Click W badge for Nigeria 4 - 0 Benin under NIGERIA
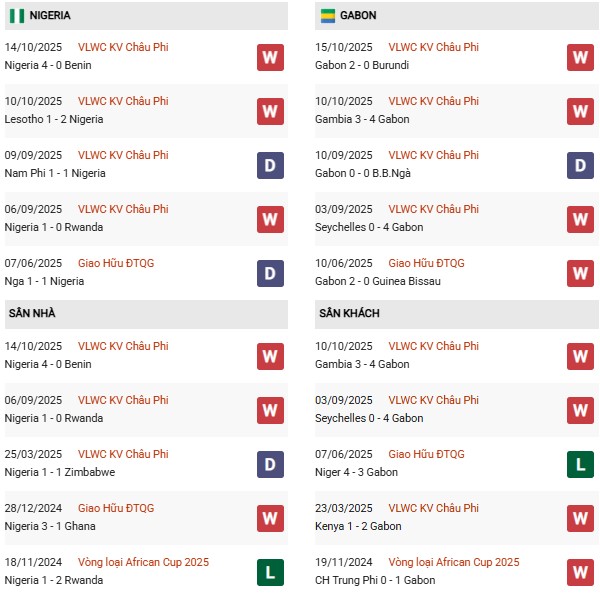The image size is (600, 594). click(x=270, y=57)
